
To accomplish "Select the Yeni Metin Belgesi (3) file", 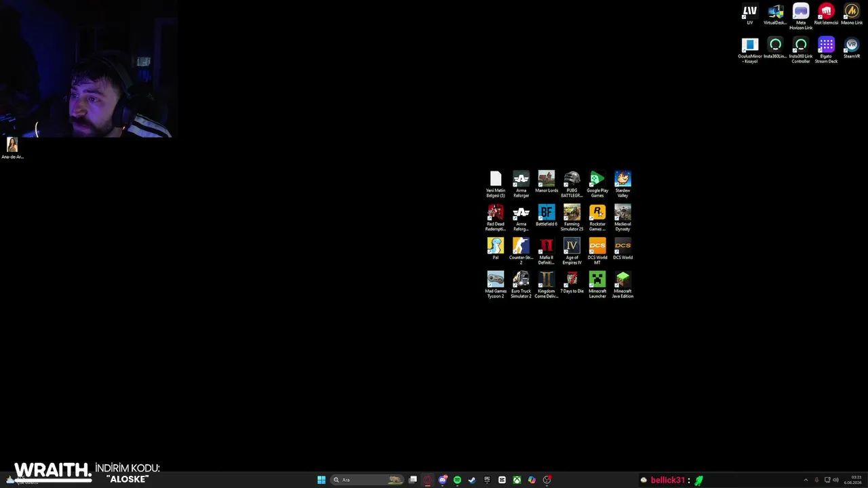I will click(x=496, y=184).
